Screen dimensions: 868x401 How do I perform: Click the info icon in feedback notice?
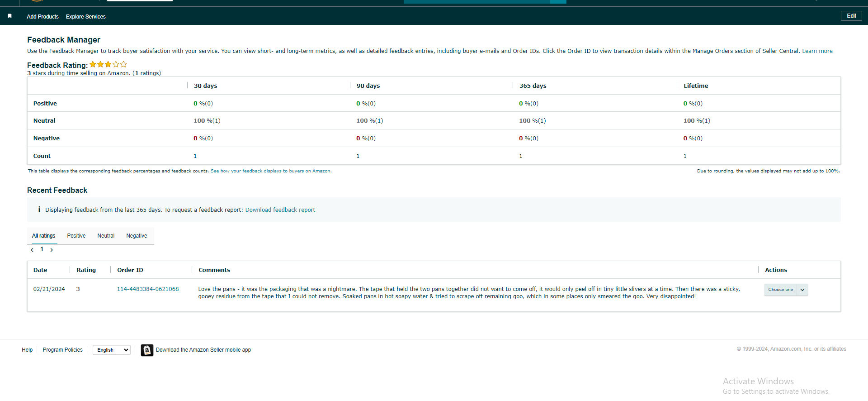39,210
